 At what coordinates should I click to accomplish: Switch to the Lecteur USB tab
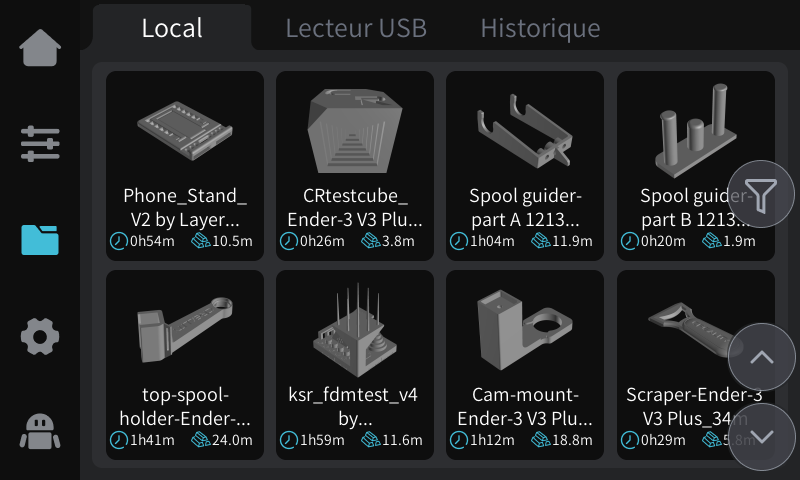click(356, 28)
